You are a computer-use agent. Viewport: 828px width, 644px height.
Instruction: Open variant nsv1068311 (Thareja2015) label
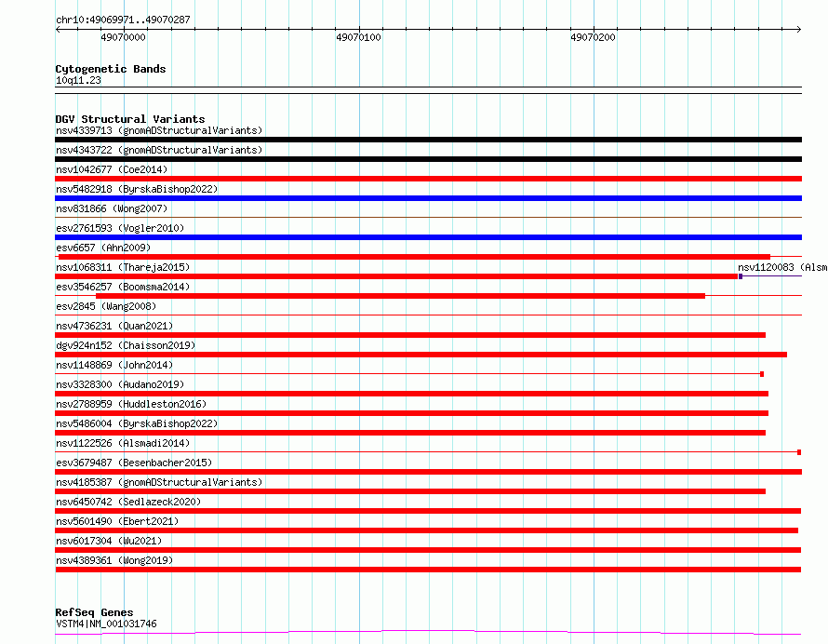click(123, 267)
